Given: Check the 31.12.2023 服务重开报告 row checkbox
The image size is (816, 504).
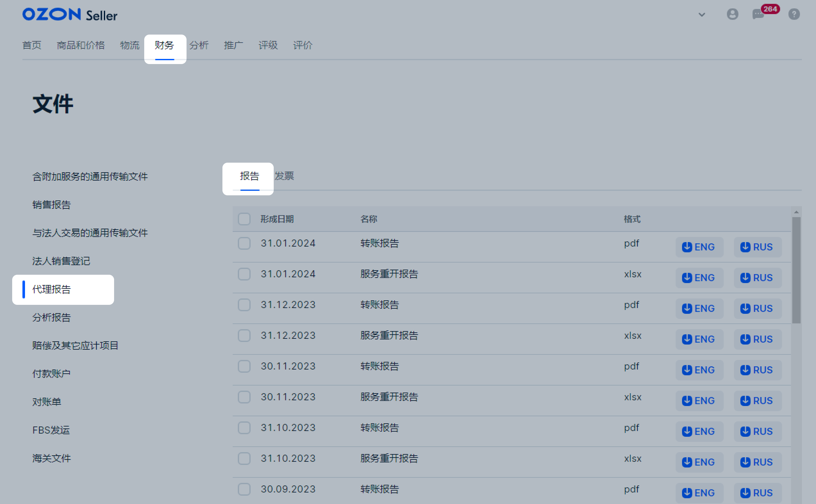Looking at the screenshot, I should point(244,335).
